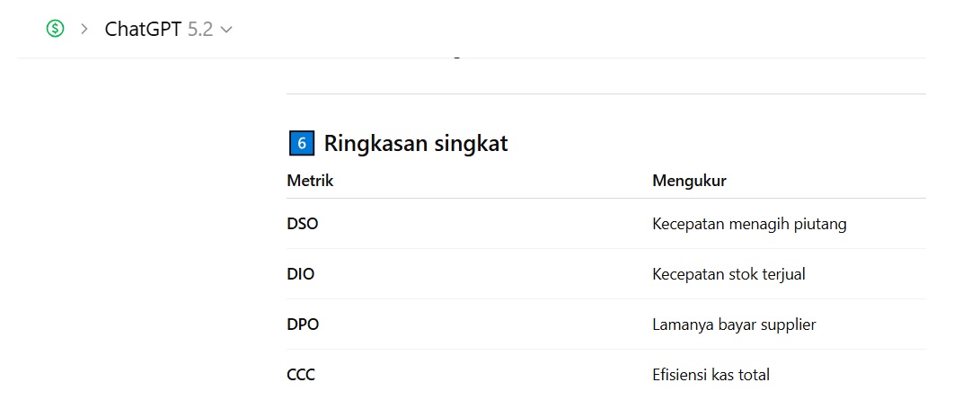Click the text Efisiensi kas total

(711, 375)
